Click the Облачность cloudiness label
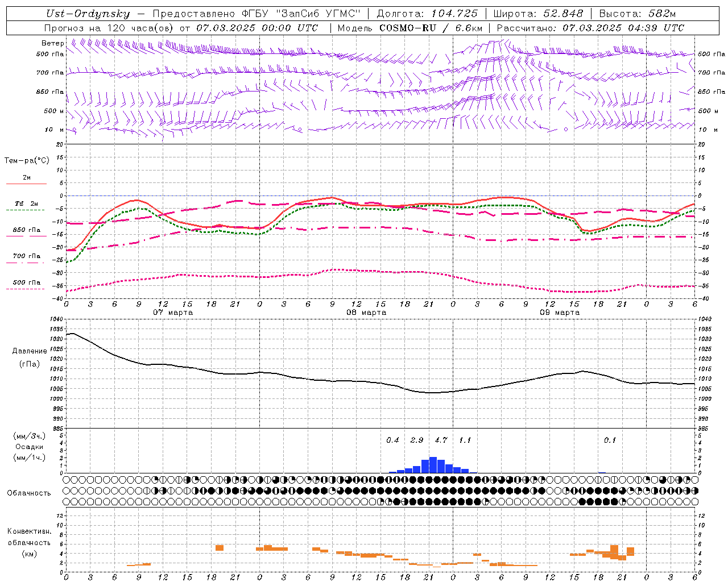Viewport: 728px width, 582px height. (x=29, y=493)
